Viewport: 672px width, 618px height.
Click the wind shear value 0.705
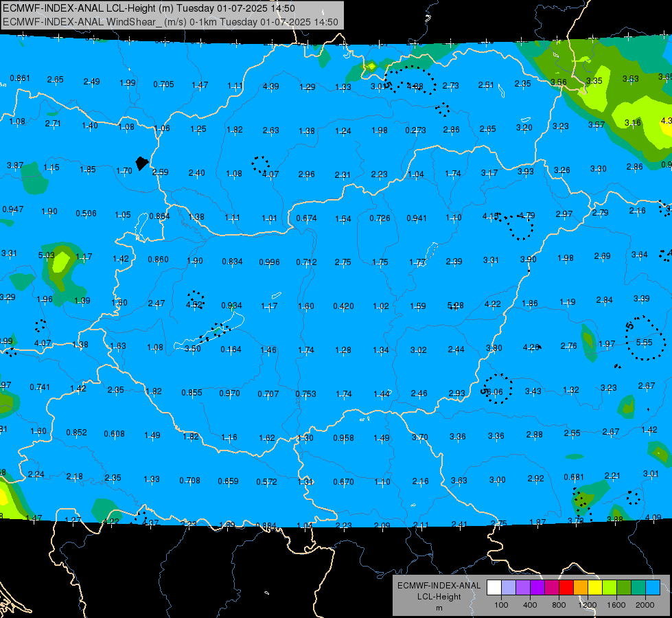pyautogui.click(x=164, y=84)
